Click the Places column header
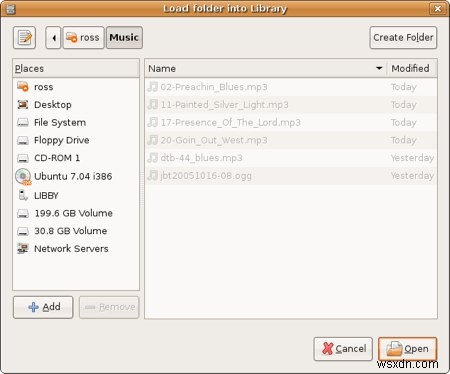 point(76,69)
